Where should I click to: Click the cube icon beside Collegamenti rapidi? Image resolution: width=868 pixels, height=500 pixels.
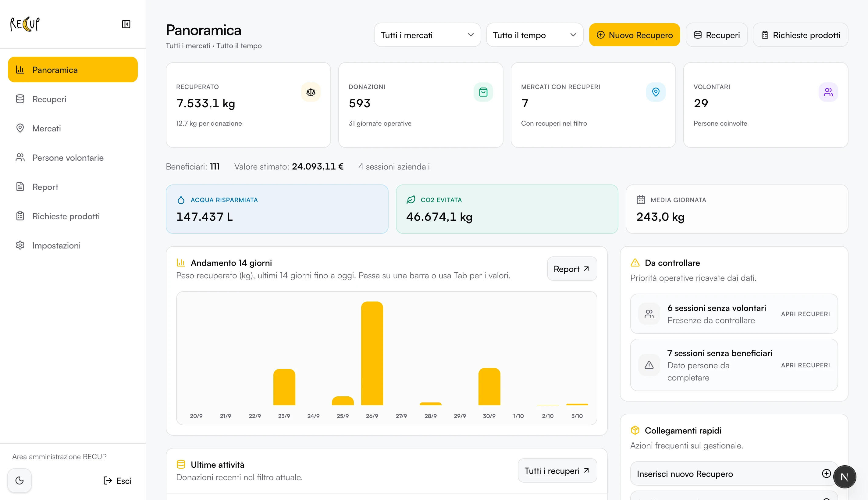click(x=635, y=430)
